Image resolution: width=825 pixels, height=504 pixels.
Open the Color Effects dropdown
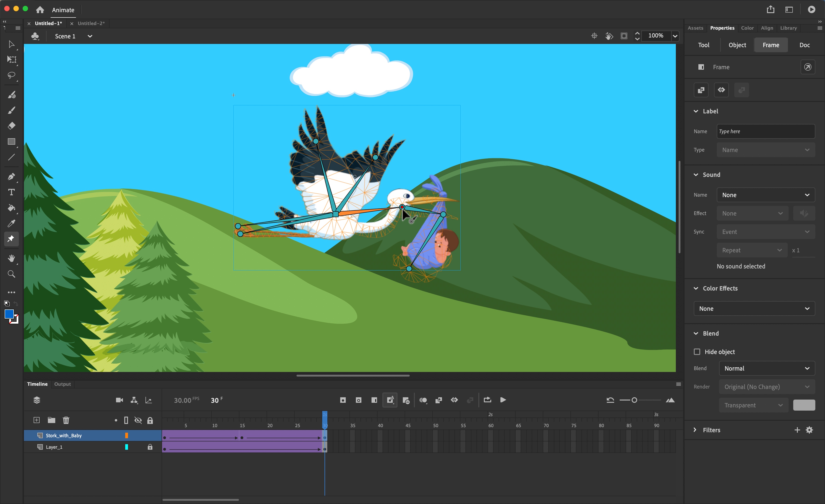755,308
